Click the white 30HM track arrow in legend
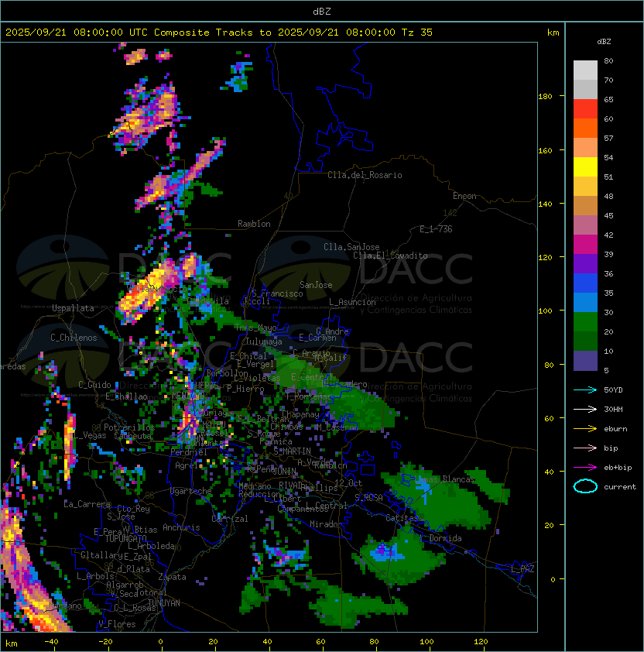Image resolution: width=644 pixels, height=652 pixels. coord(585,409)
